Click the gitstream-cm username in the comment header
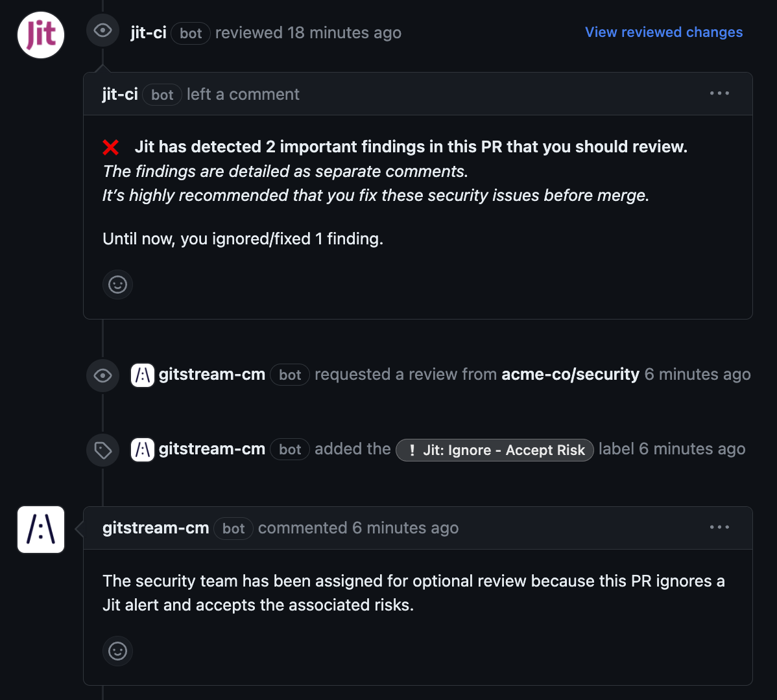This screenshot has width=777, height=700. [155, 528]
